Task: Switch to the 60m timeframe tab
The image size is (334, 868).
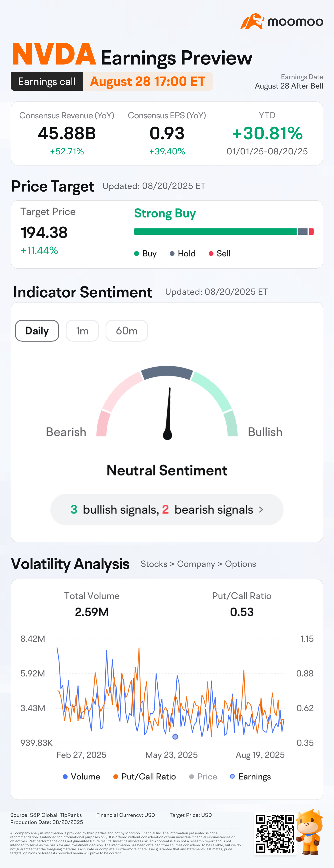Action: coord(126,331)
